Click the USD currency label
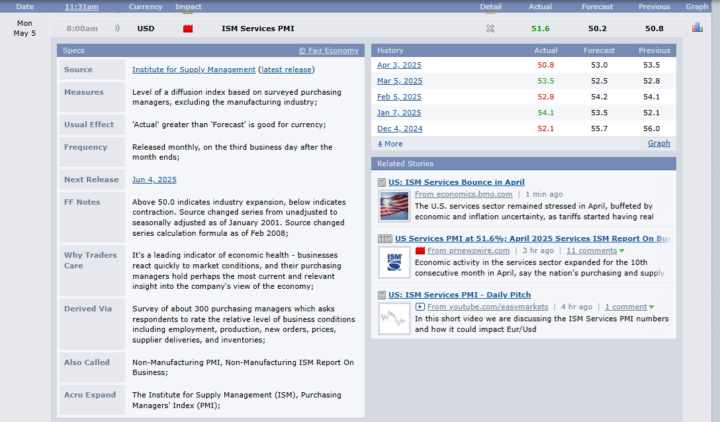Screen dimensions: 720x422 point(146,28)
